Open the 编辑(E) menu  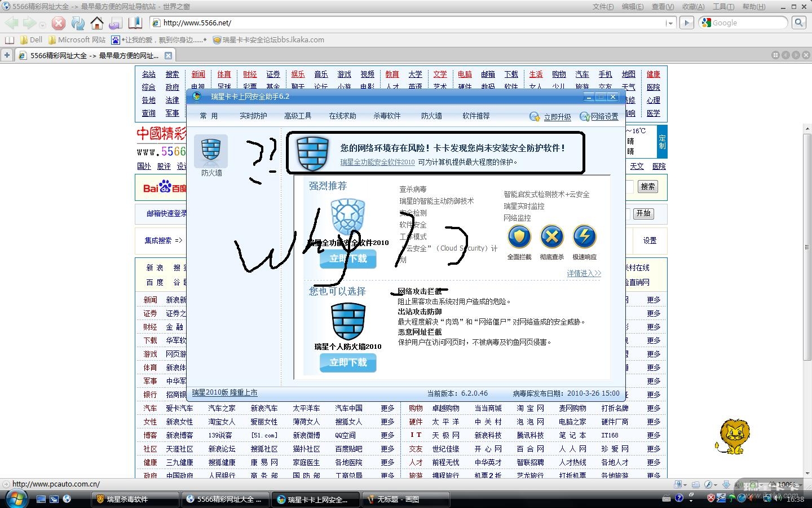[x=632, y=7]
